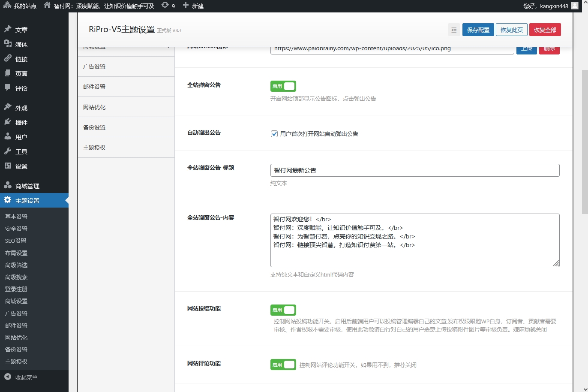Click 恢复此页 button
588x392 pixels.
[x=512, y=30]
